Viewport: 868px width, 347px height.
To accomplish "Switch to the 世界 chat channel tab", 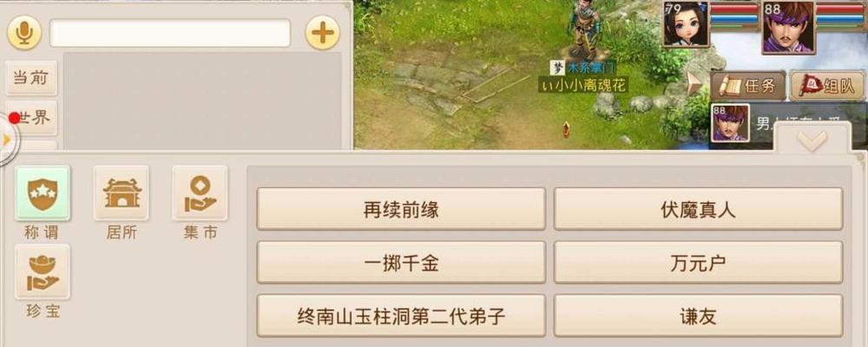I will [31, 117].
